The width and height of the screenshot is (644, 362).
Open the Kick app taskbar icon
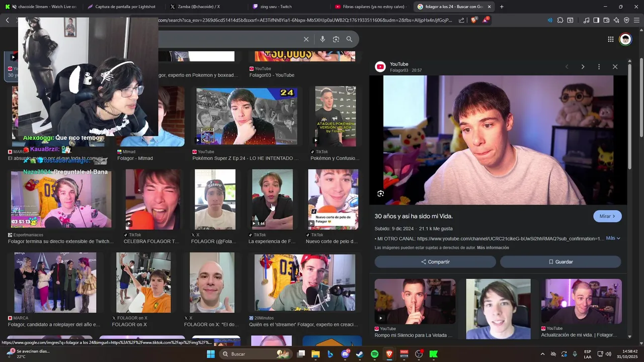(433, 354)
